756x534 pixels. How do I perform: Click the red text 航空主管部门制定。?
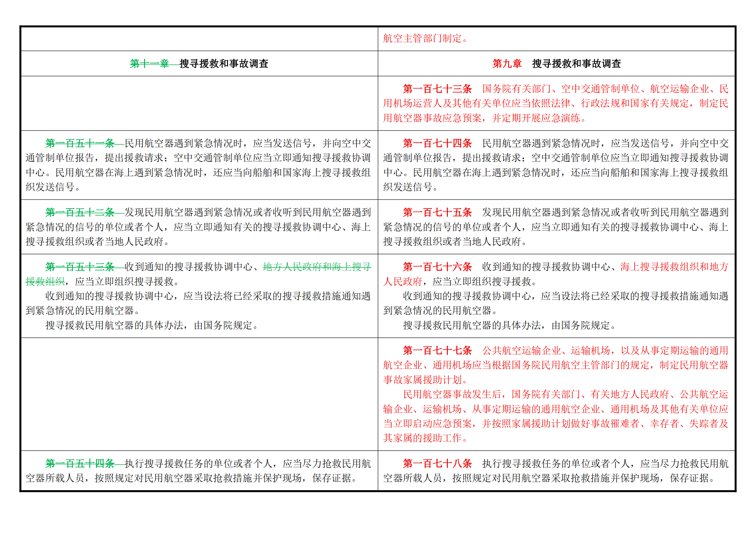pos(425,38)
